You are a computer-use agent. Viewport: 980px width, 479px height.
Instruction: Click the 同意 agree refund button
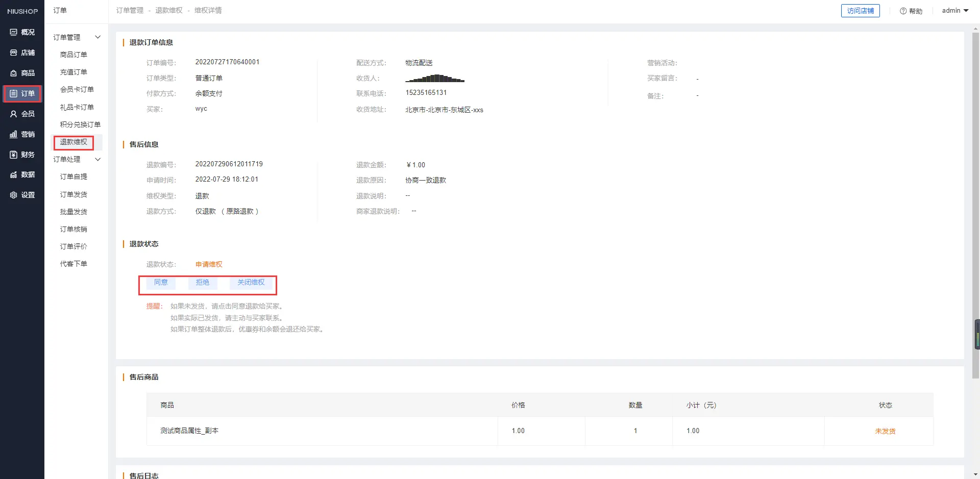(x=161, y=283)
